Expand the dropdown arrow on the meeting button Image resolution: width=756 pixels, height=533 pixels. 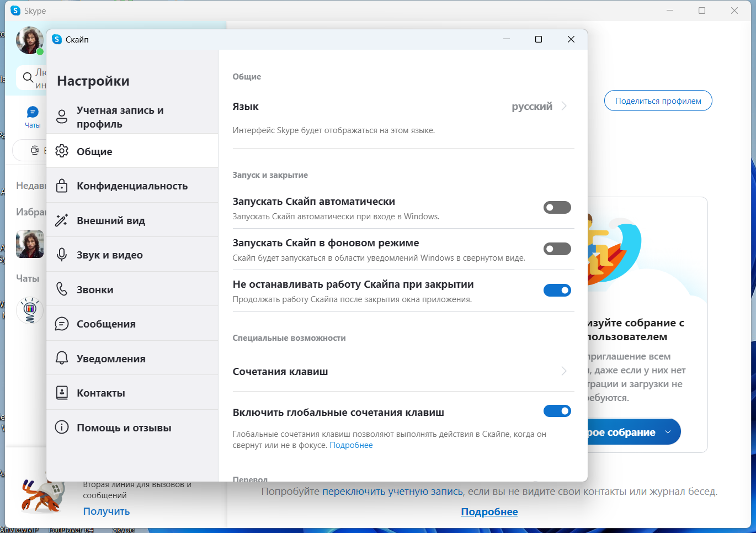pos(668,432)
